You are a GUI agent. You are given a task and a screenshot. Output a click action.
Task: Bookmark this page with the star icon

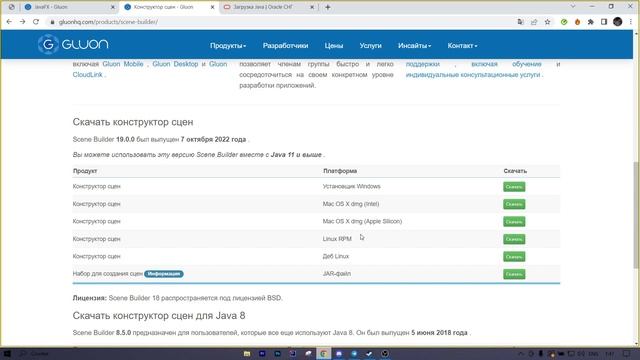click(547, 22)
